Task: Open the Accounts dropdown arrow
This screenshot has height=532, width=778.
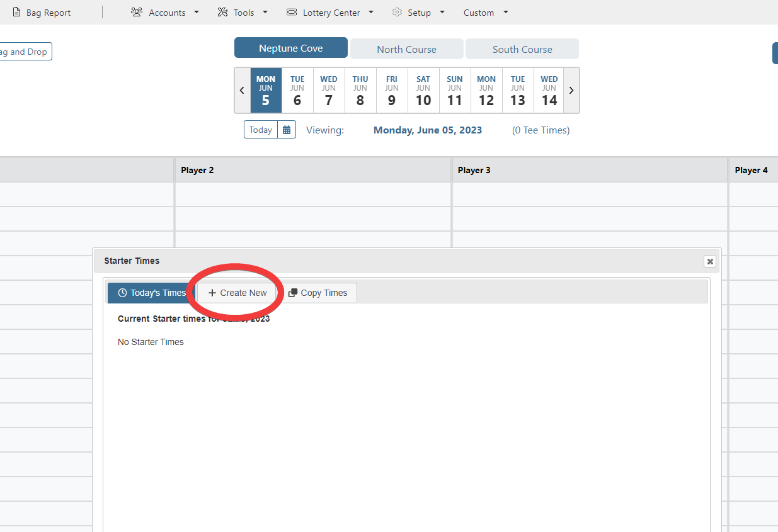Action: click(196, 12)
